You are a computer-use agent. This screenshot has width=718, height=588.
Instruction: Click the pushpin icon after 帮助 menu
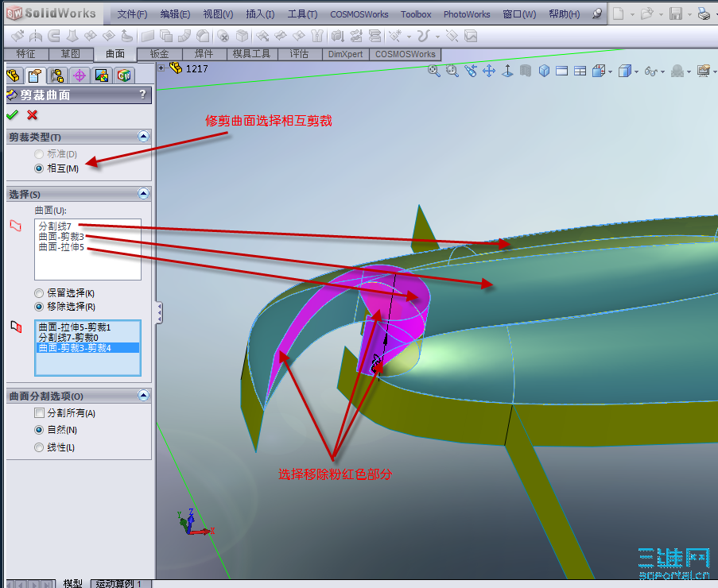(597, 14)
